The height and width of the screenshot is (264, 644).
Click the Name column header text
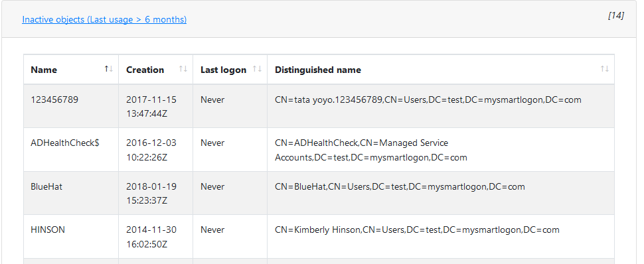point(44,70)
